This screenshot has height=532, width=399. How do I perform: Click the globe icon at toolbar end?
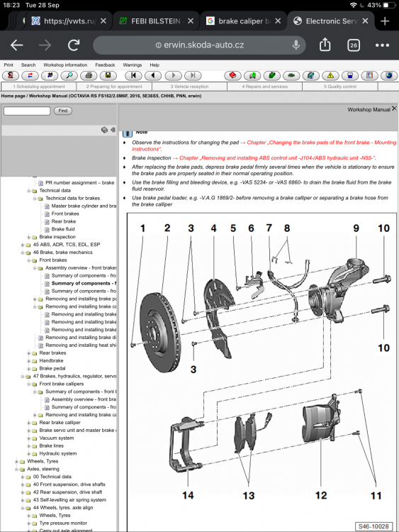tap(389, 75)
